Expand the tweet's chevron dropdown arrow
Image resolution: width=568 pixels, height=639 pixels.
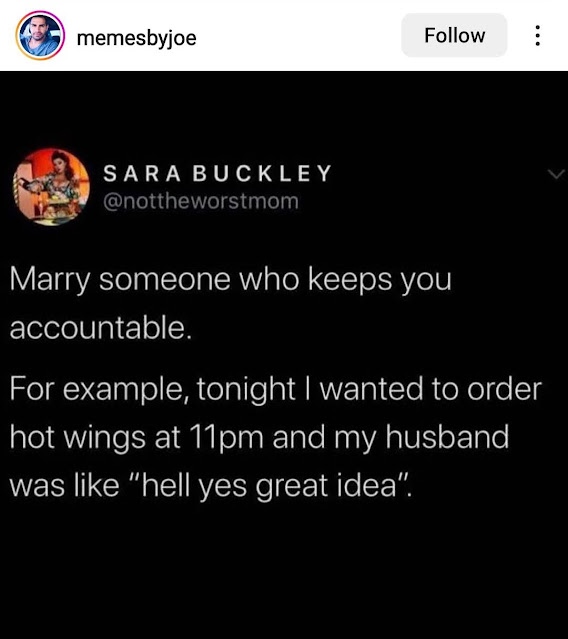[x=556, y=174]
